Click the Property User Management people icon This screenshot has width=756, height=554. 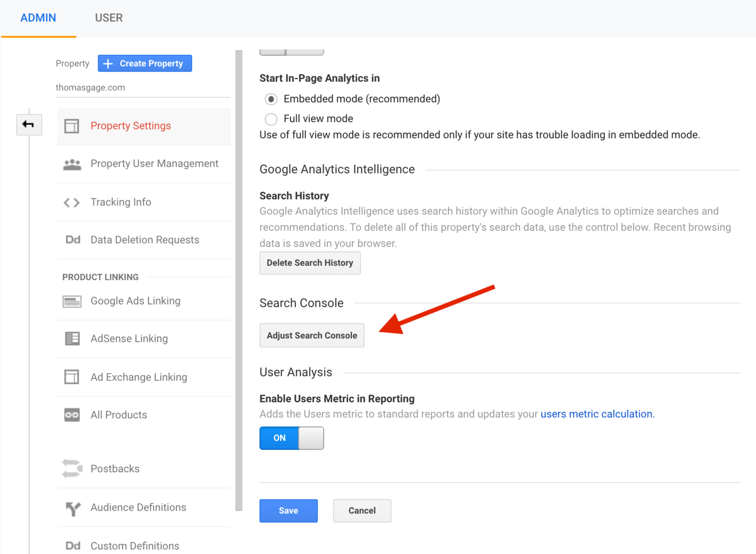pyautogui.click(x=72, y=164)
